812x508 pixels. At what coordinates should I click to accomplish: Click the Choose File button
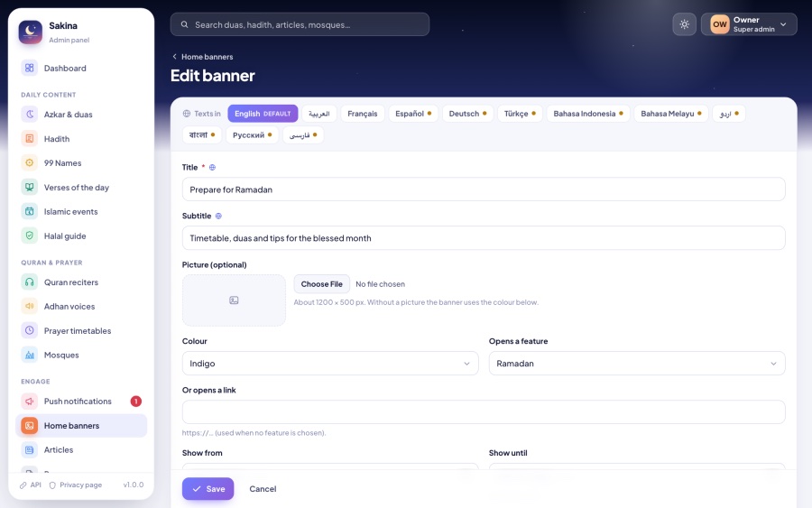(x=321, y=284)
